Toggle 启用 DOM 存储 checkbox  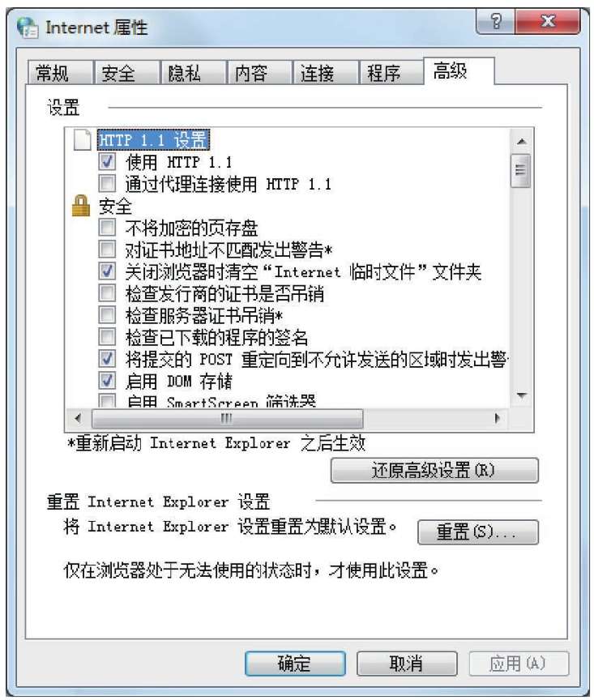tap(107, 380)
